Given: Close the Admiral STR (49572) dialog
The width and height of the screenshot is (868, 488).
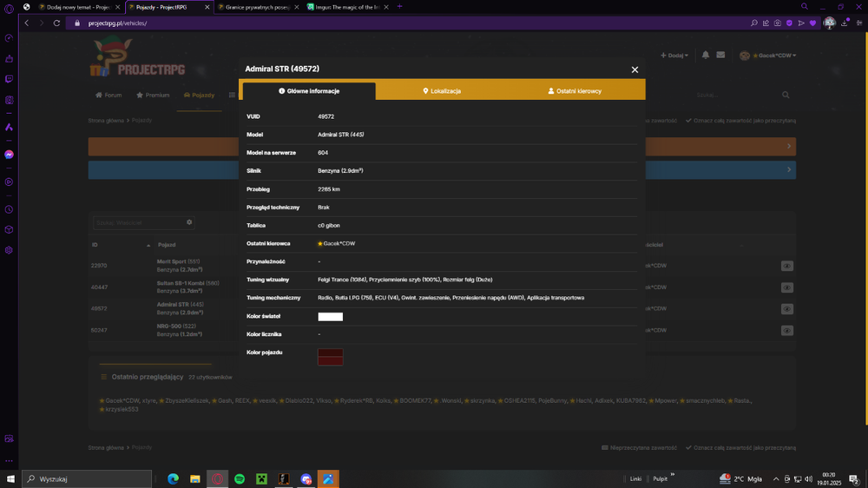Looking at the screenshot, I should pos(635,69).
